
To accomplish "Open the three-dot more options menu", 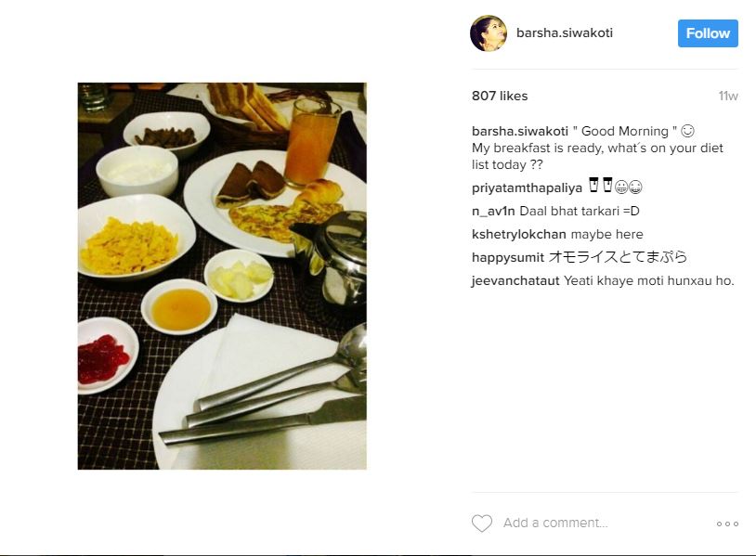I will (727, 524).
